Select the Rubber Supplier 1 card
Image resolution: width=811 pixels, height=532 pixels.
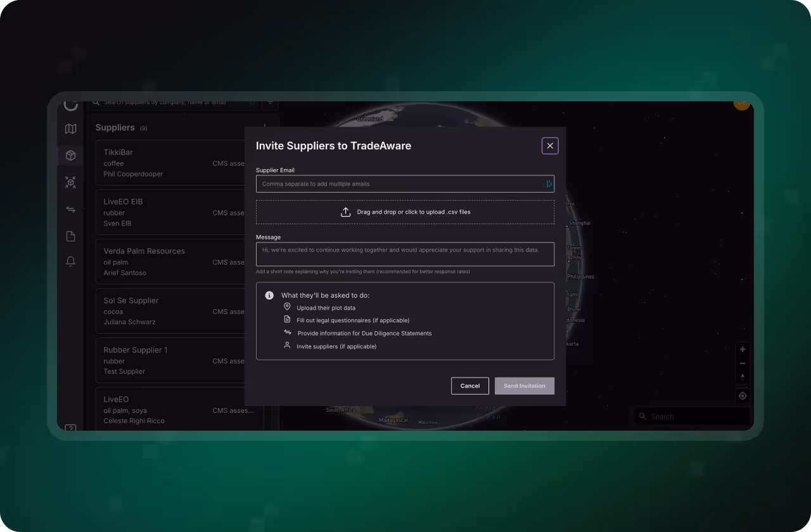point(171,360)
